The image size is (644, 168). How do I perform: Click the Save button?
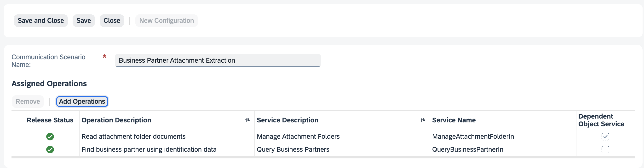point(84,21)
